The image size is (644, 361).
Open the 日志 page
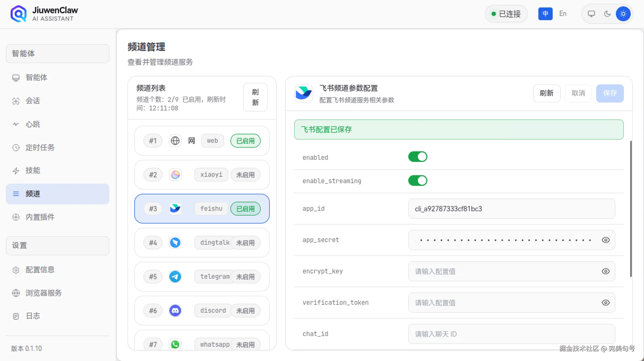pos(57,316)
